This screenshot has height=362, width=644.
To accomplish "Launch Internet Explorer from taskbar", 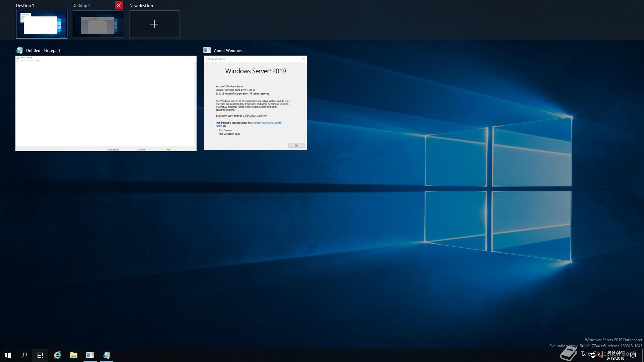I will 57,355.
